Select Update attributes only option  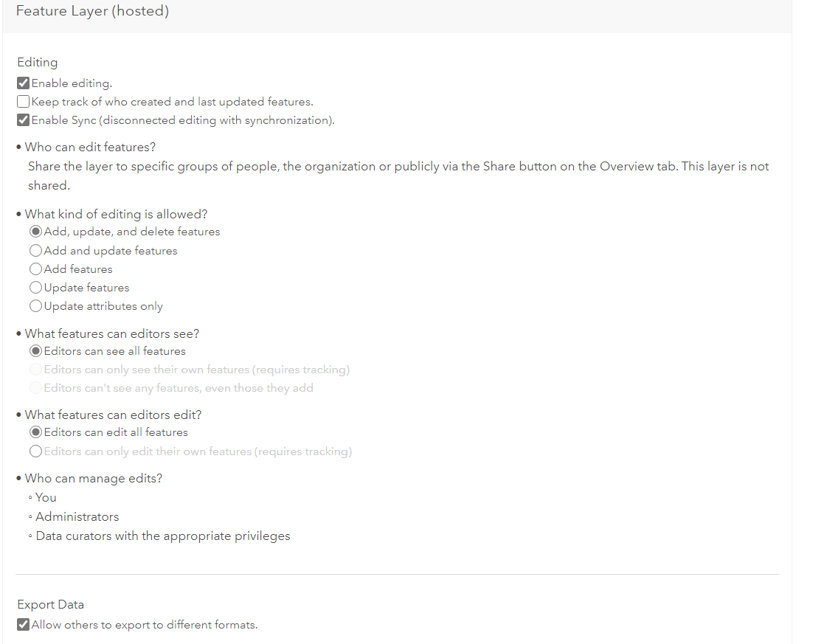35,306
